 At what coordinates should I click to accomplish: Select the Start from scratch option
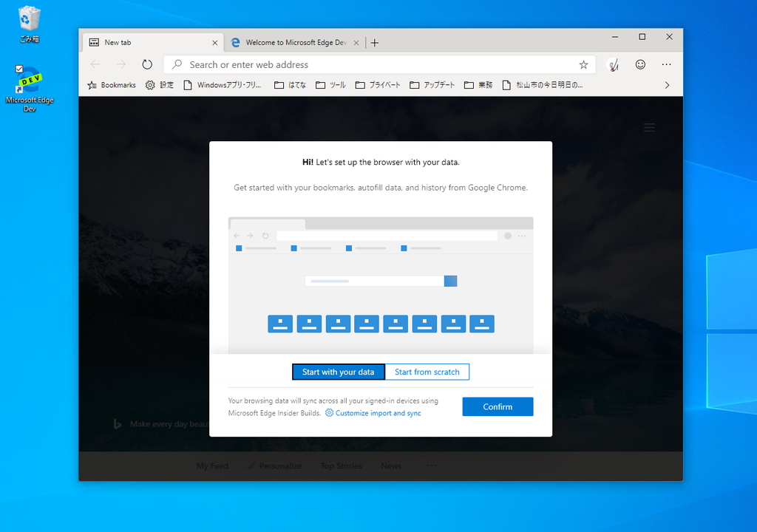click(427, 372)
